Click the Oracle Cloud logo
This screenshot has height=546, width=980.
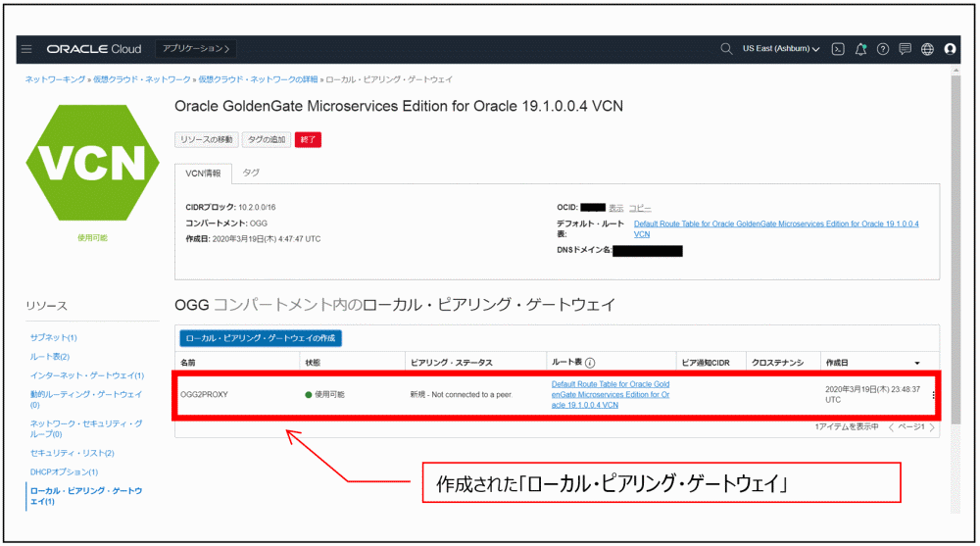coord(94,49)
